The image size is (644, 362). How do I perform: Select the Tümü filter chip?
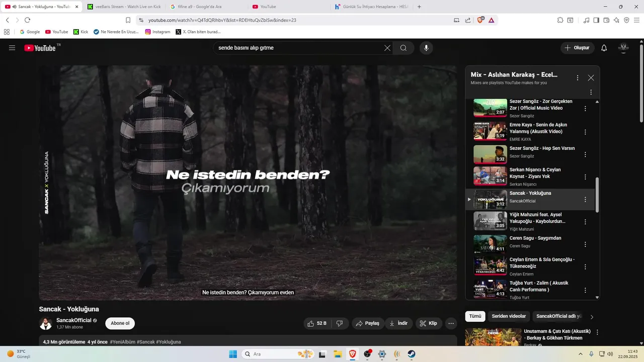pyautogui.click(x=475, y=316)
